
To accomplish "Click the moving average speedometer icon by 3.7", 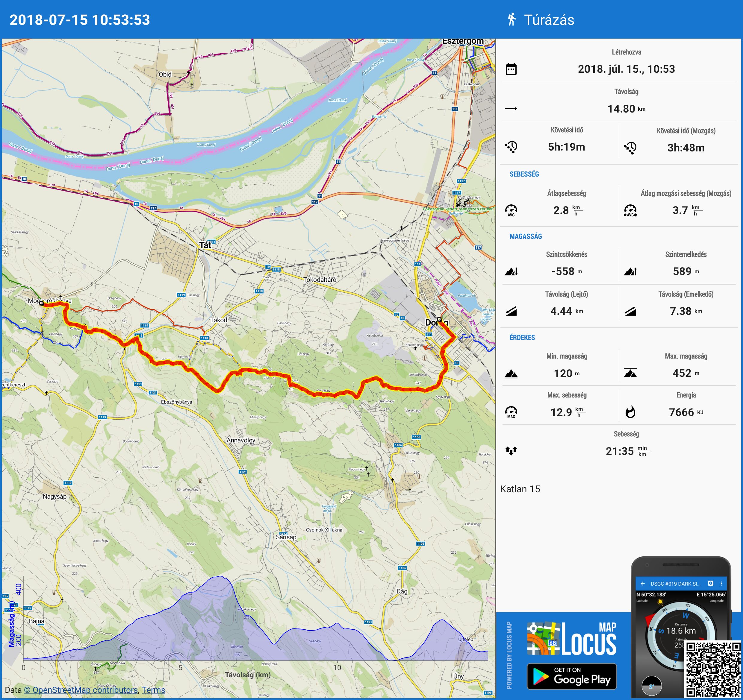I will [x=630, y=210].
